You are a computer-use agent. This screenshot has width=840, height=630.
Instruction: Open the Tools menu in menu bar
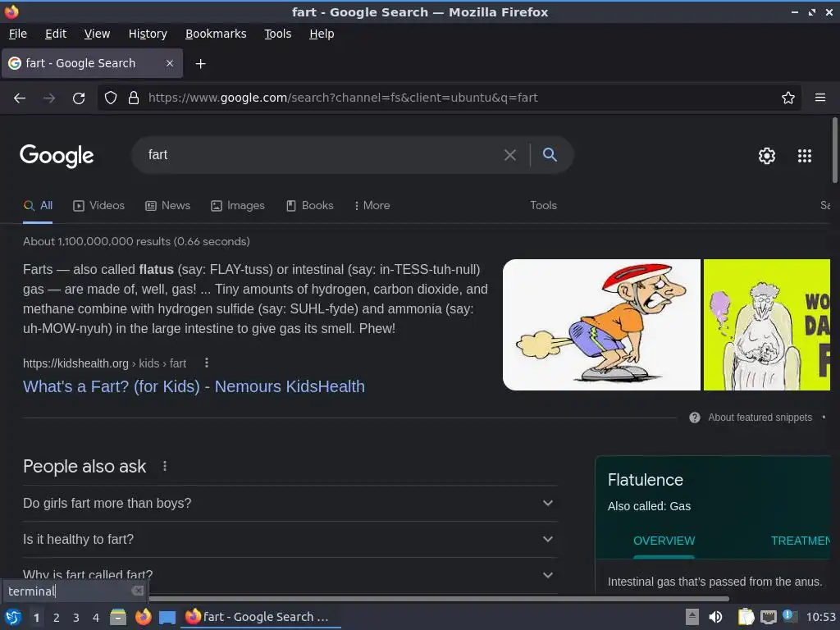[277, 34]
